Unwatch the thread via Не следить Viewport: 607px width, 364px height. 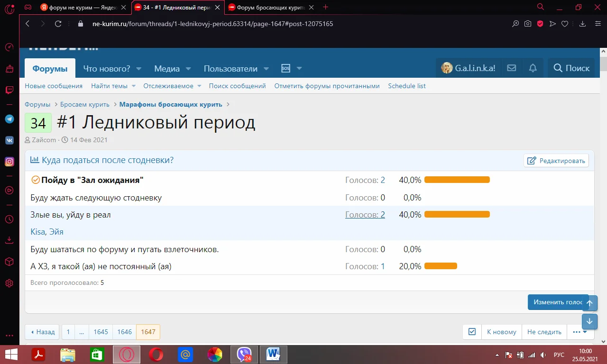click(x=544, y=332)
